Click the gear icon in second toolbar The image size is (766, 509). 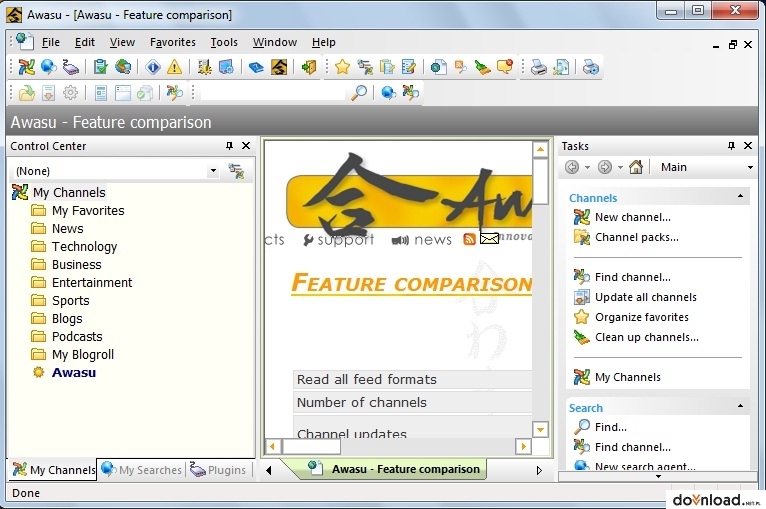pos(70,92)
